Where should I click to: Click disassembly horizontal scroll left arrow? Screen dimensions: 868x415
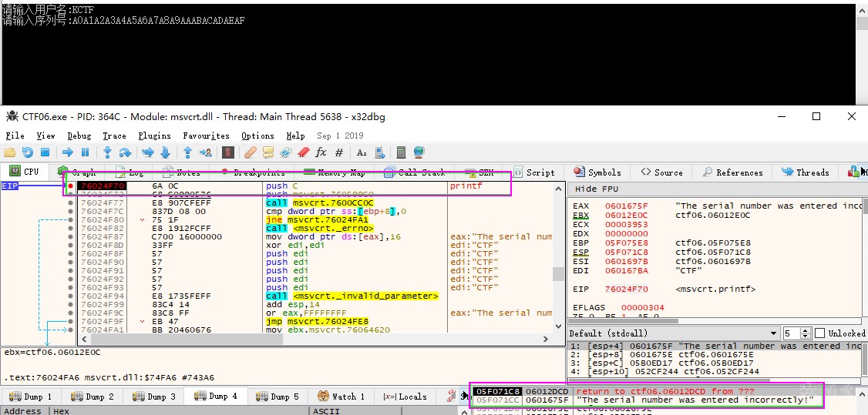(84, 340)
